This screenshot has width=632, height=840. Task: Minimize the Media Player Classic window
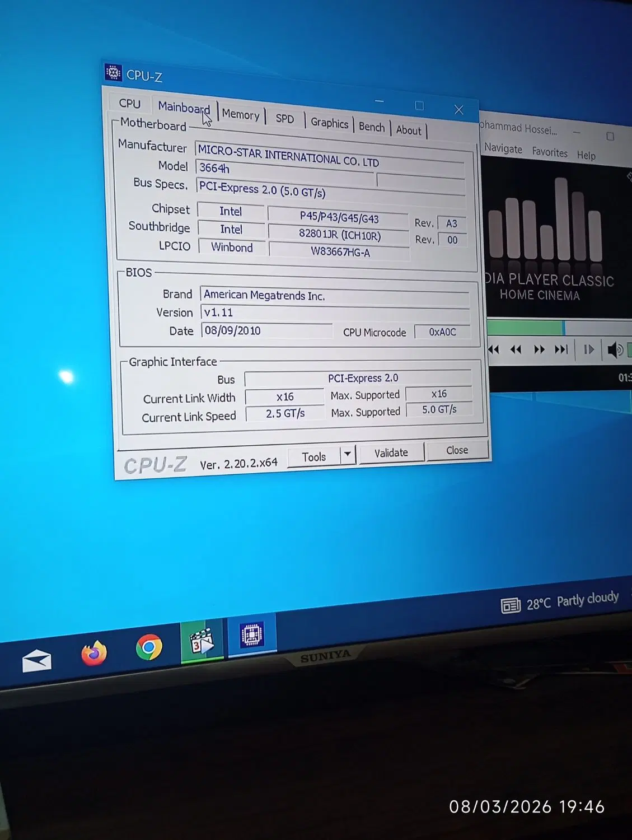(x=577, y=133)
